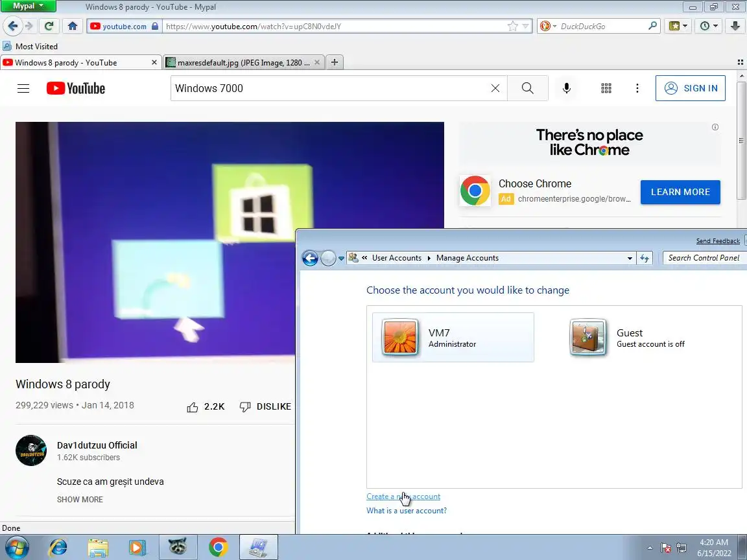Open recent pages dropdown in Control Panel
The width and height of the screenshot is (747, 560).
pos(341,259)
